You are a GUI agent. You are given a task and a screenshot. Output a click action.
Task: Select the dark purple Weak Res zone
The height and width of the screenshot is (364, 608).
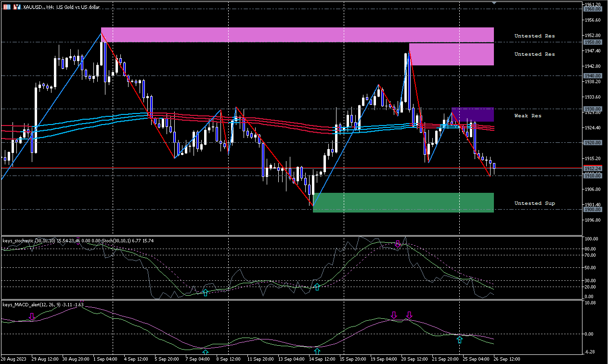[472, 114]
